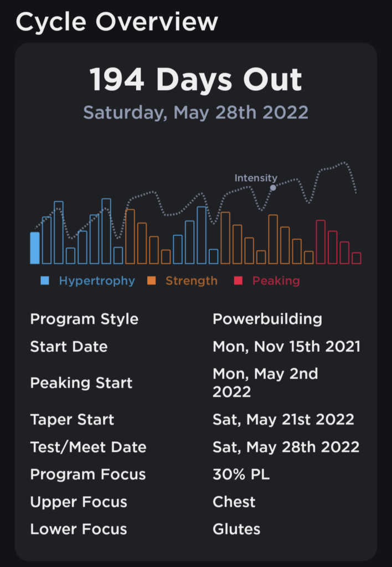Image resolution: width=392 pixels, height=567 pixels.
Task: Tap the Hypertrophy legend text label
Action: 97,281
